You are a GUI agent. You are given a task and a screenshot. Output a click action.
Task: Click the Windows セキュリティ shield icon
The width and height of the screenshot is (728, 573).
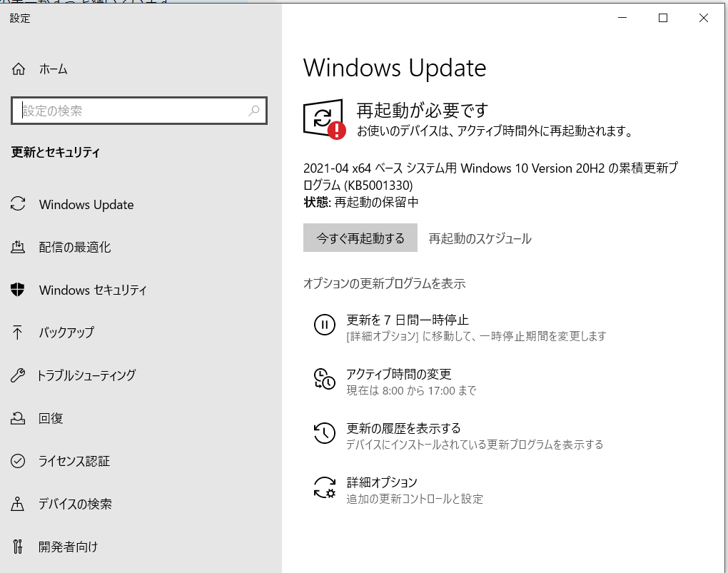(x=18, y=289)
